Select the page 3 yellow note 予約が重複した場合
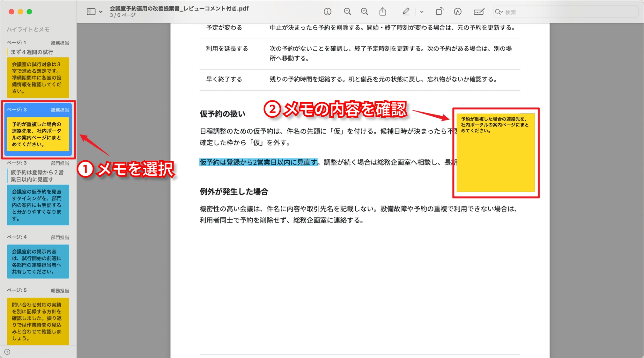 (38, 134)
